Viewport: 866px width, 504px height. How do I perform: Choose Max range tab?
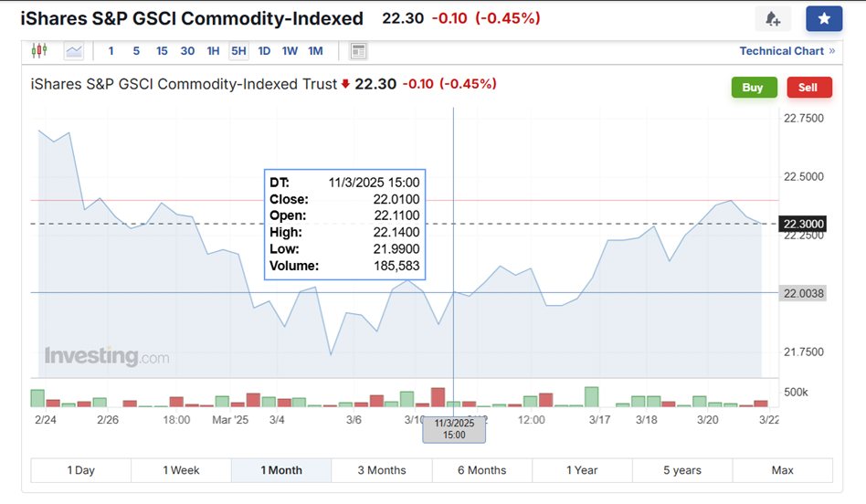(783, 470)
